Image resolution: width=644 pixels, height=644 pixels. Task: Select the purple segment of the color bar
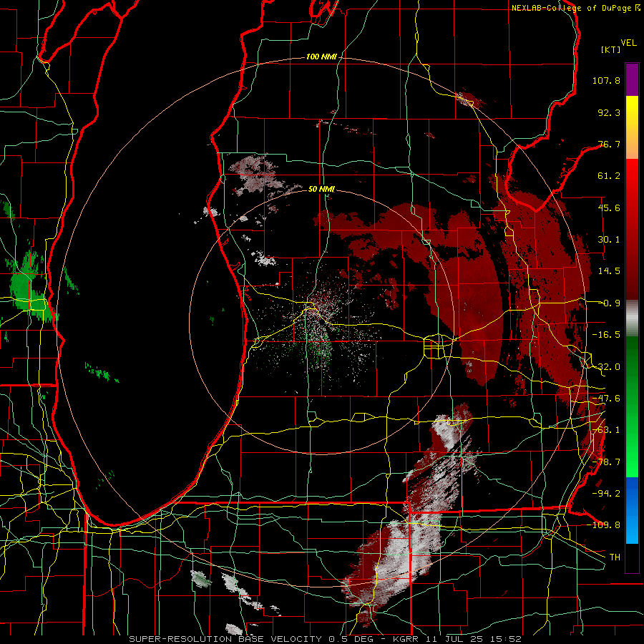click(632, 79)
